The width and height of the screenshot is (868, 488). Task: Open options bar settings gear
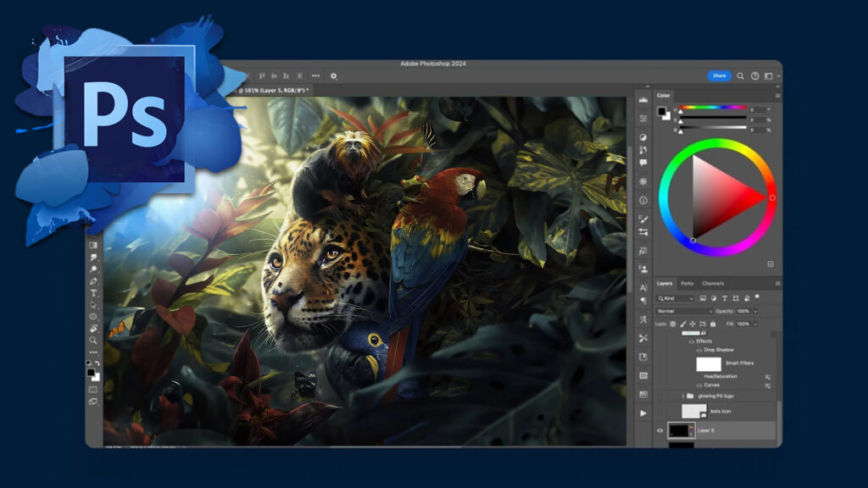coord(333,75)
